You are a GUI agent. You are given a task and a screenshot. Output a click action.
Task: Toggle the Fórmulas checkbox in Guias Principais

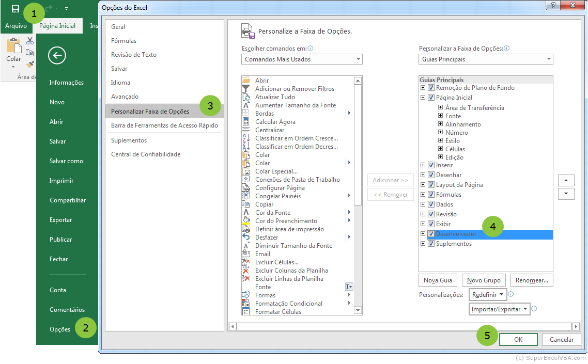[431, 194]
